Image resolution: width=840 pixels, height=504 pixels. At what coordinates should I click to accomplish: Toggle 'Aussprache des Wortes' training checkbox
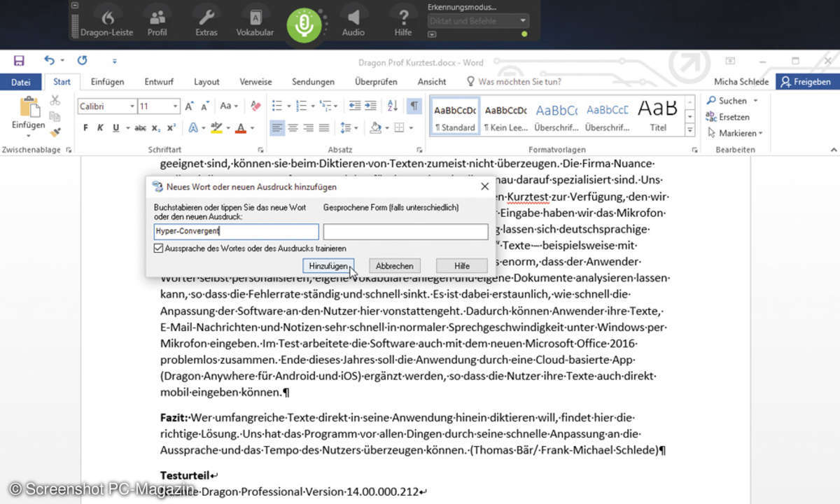point(158,248)
